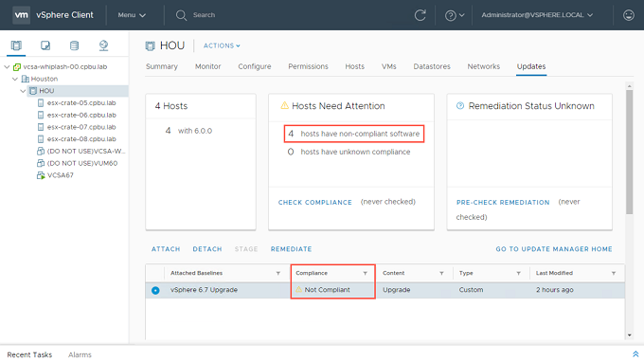Viewport: 644px width, 362px height.
Task: Click host icon for esx-crate-08.cpbu.lab
Action: point(41,139)
